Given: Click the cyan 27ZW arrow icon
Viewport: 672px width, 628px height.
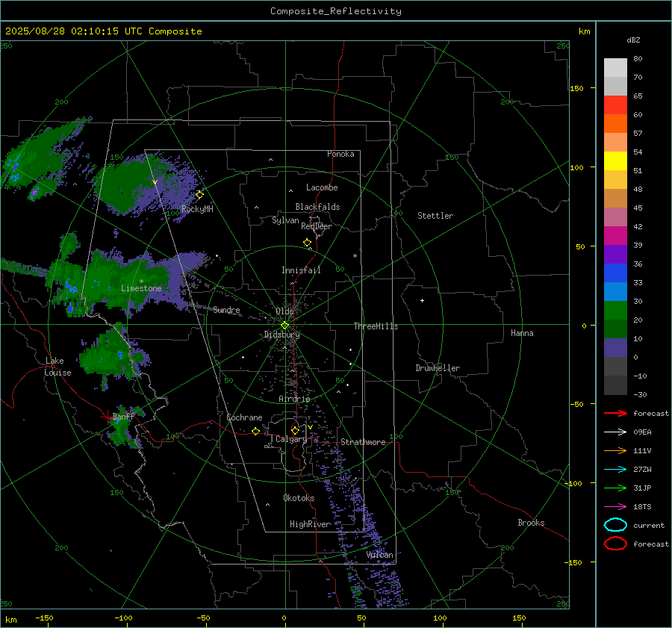Looking at the screenshot, I should [x=615, y=470].
